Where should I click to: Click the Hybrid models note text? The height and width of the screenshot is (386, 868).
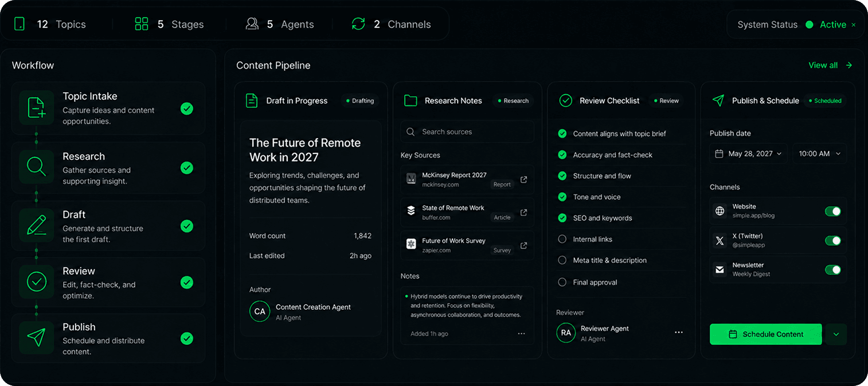466,306
